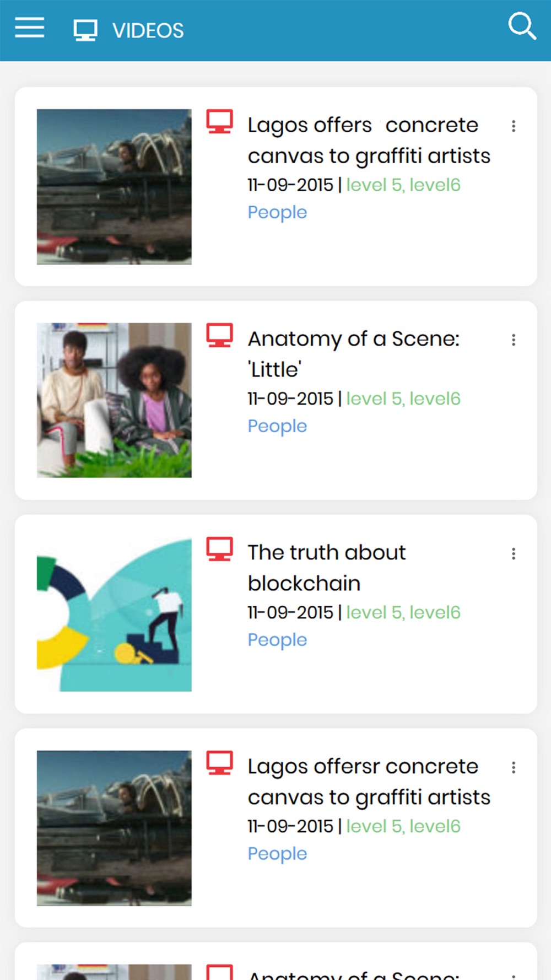This screenshot has height=980, width=551.
Task: Click red video icon on 'Lagos offersr' card
Action: [x=219, y=763]
